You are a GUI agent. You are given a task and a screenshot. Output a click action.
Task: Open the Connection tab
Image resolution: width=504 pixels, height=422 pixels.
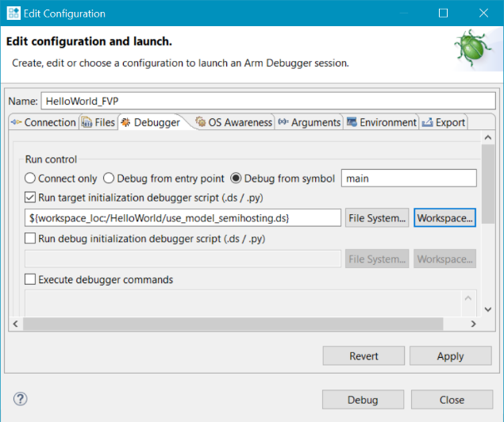43,122
